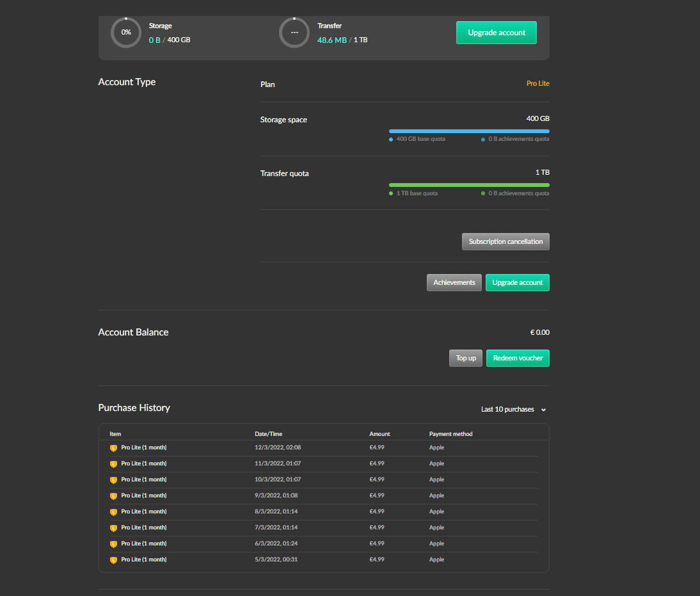Click the Storage 0% usage circle
This screenshot has height=596, width=700.
coord(126,33)
